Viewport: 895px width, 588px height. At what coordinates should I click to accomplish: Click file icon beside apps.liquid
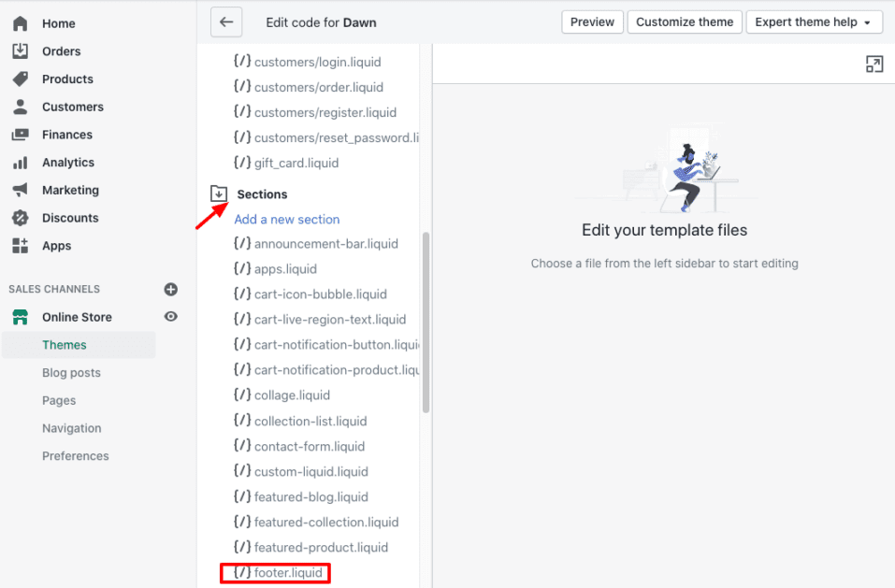point(242,268)
